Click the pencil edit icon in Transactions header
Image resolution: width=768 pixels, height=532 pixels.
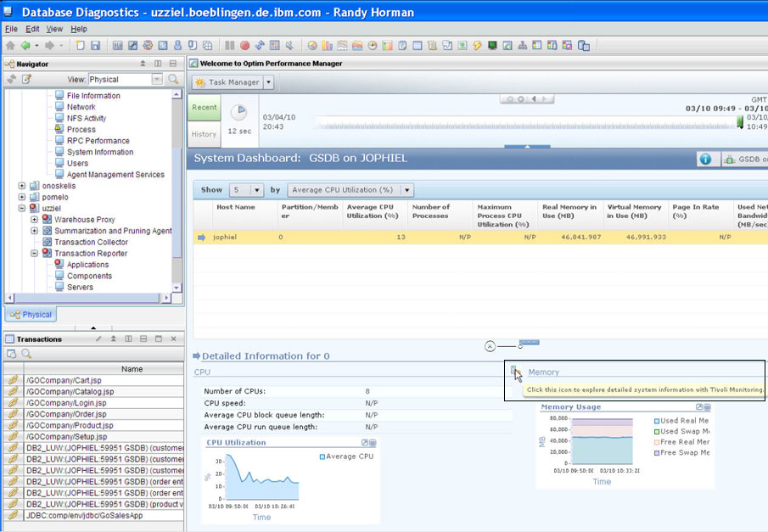[x=98, y=339]
